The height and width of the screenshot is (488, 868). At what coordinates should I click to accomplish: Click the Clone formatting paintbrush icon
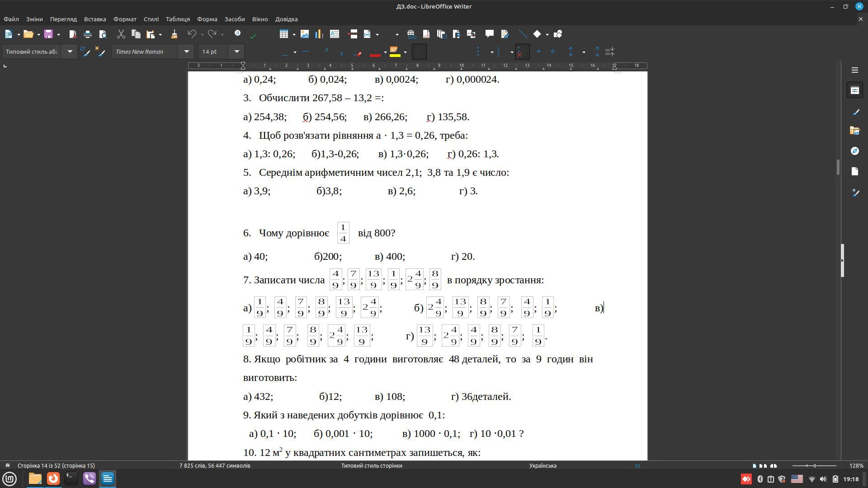[x=174, y=34]
